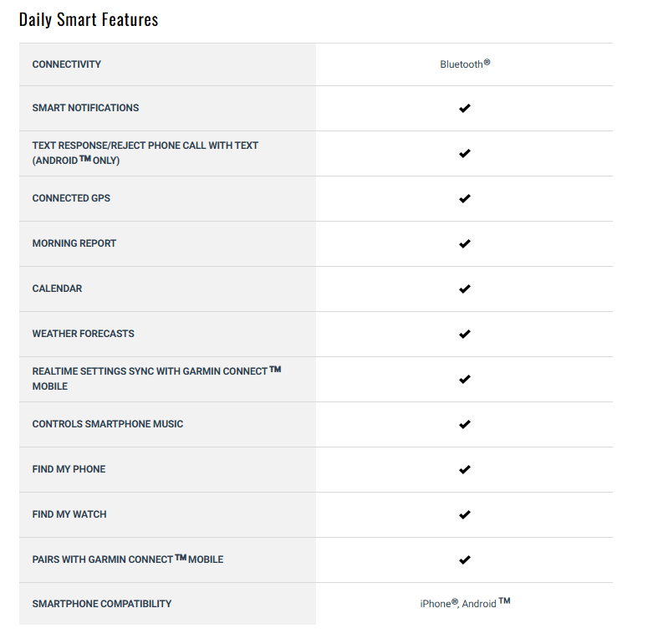Click the Find My Phone checkmark
Image resolution: width=648 pixels, height=644 pixels.
pyautogui.click(x=465, y=469)
